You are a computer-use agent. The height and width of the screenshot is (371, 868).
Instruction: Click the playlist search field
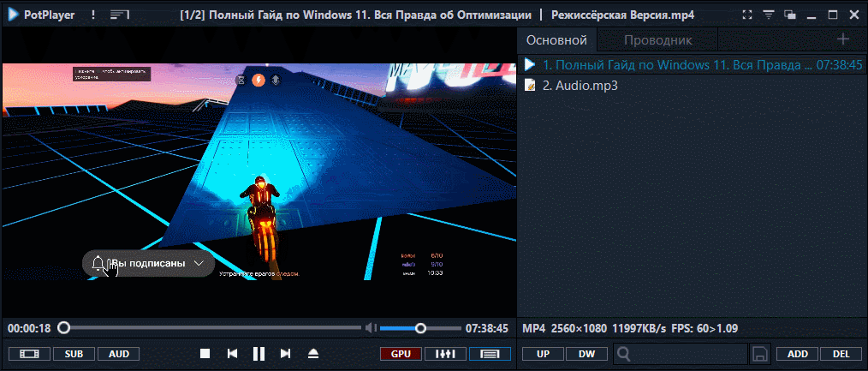[x=681, y=353]
